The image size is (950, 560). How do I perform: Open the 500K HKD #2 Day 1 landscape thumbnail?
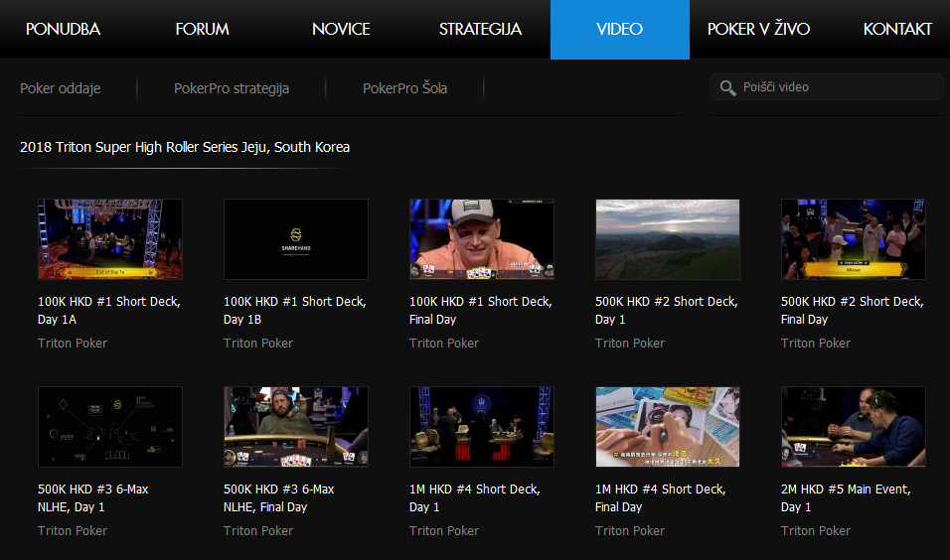667,238
